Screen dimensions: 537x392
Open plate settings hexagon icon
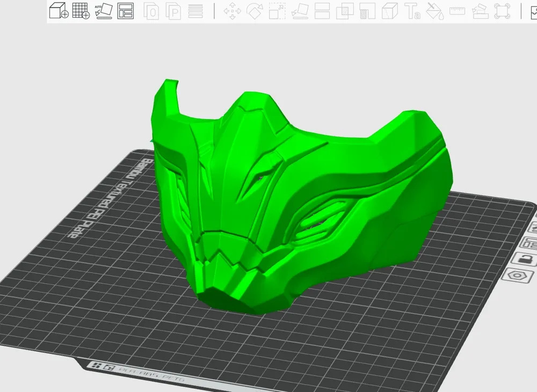[x=518, y=275]
